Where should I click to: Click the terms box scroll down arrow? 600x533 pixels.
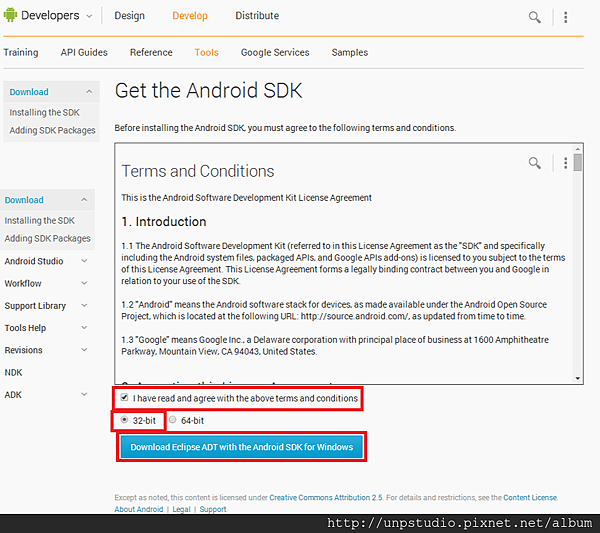(578, 378)
